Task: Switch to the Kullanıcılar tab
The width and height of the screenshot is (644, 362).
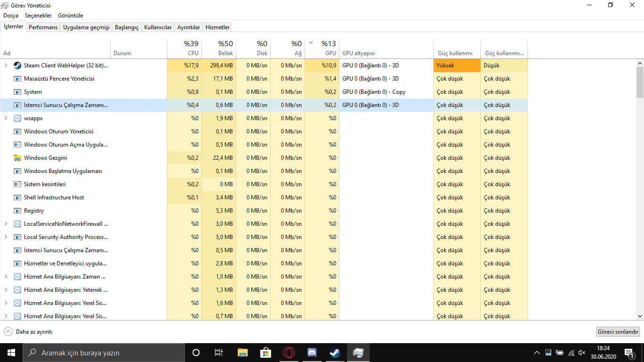Action: [x=158, y=27]
